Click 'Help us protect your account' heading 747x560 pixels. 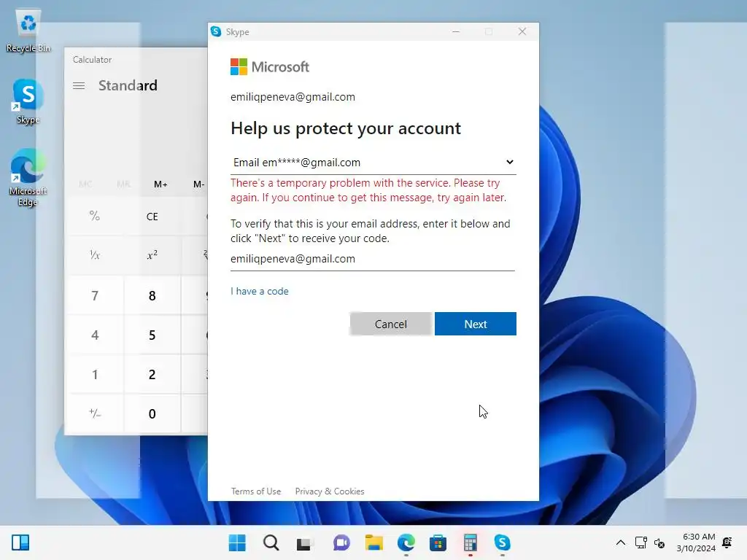[x=346, y=128]
